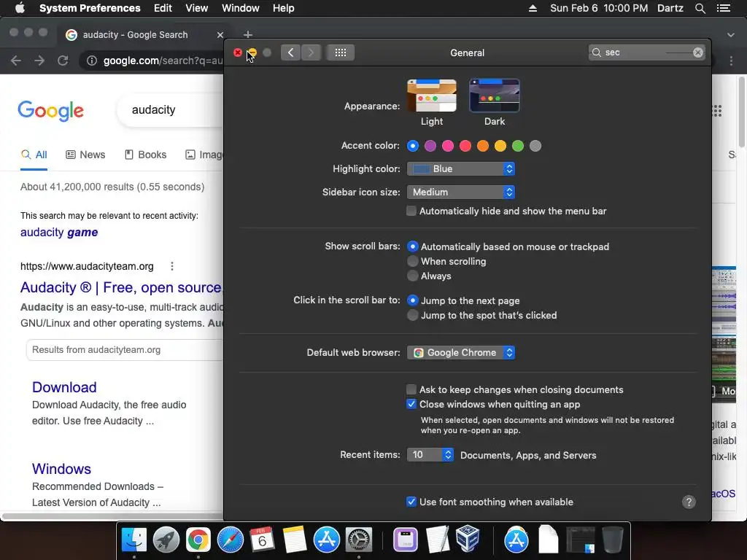Viewport: 747px width, 560px height.
Task: Open the System Preferences menu
Action: (x=90, y=8)
